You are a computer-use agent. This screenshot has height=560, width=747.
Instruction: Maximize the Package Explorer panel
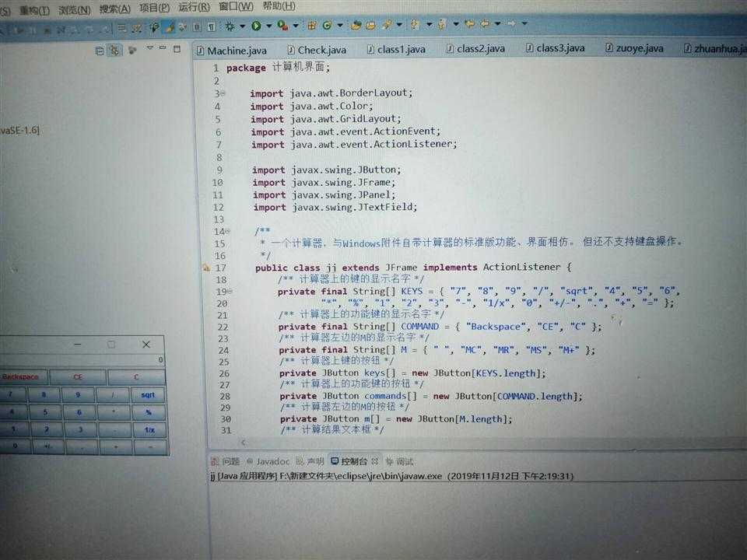coord(177,48)
